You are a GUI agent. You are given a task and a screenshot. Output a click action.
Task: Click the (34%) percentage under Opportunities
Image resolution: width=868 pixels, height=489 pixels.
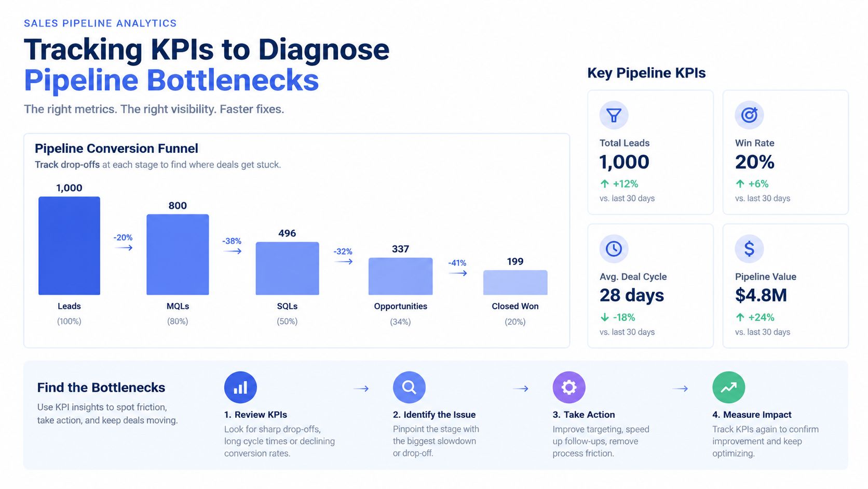[x=400, y=322]
